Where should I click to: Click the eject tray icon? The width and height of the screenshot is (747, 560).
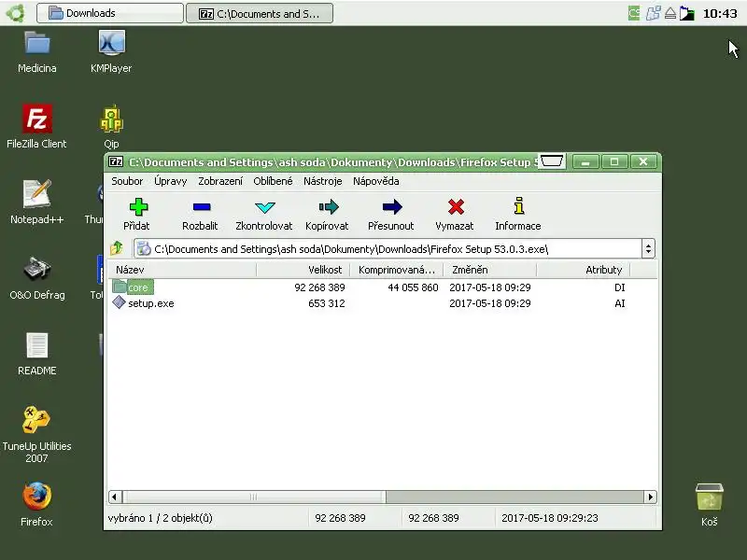point(670,13)
